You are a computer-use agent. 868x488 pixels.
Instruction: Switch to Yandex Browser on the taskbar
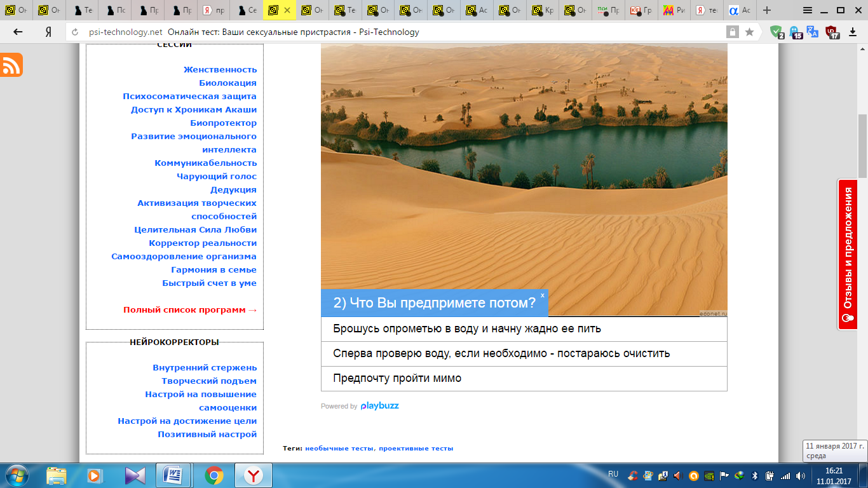(254, 475)
